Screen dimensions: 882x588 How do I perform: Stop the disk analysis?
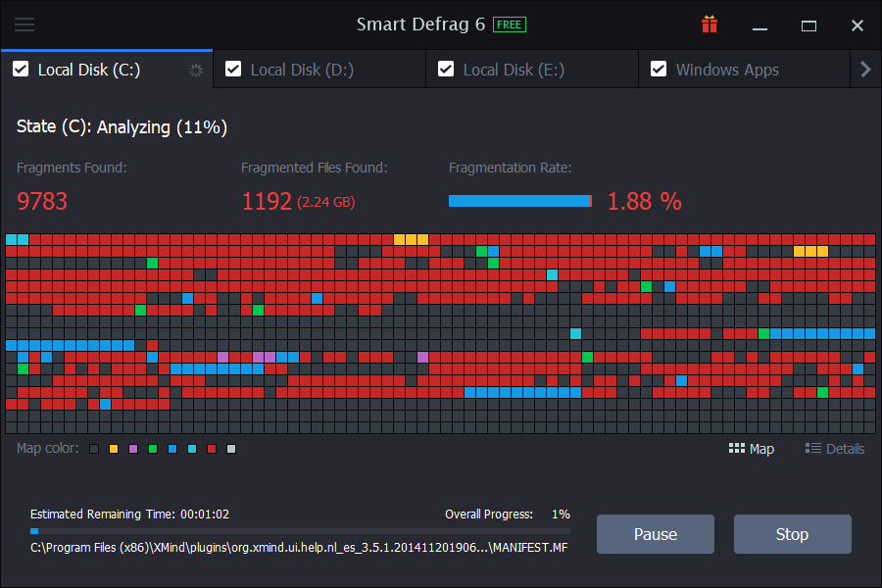(x=792, y=534)
